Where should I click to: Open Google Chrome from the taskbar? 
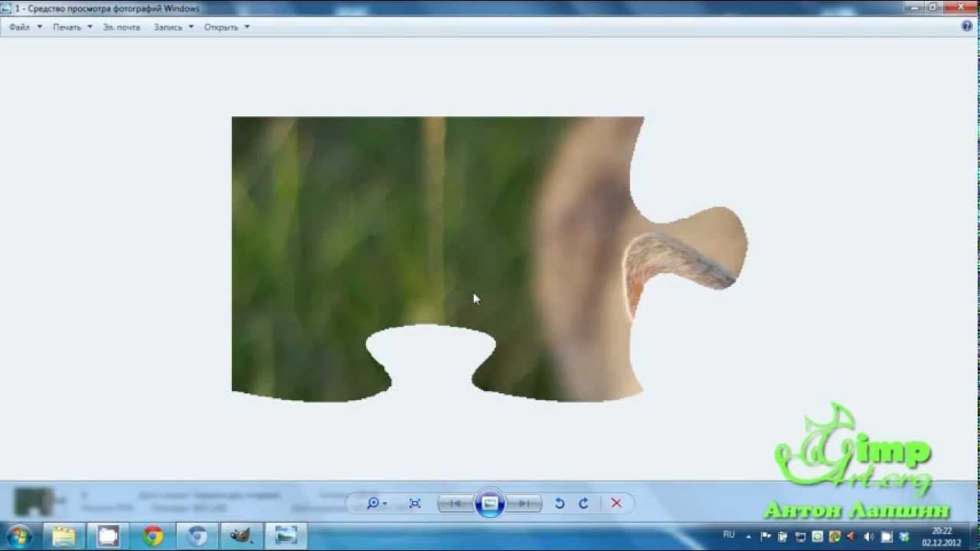(x=153, y=536)
